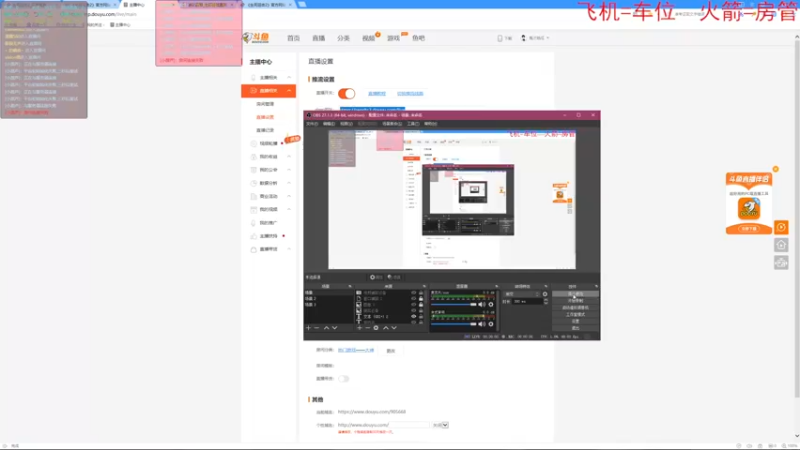Image resolution: width=800 pixels, height=450 pixels.
Task: Select the highlighted RTMP address field
Action: point(372,109)
